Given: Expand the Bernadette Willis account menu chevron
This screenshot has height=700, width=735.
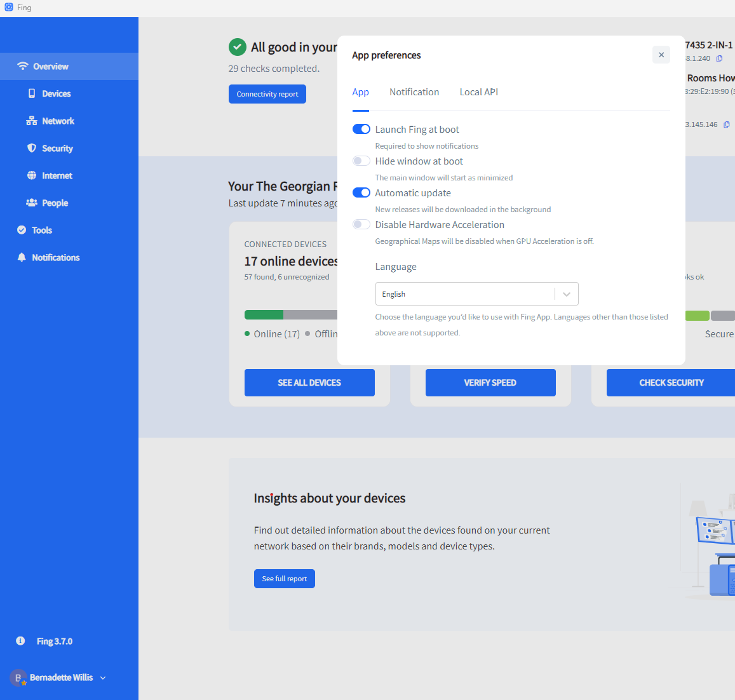Looking at the screenshot, I should click(103, 678).
